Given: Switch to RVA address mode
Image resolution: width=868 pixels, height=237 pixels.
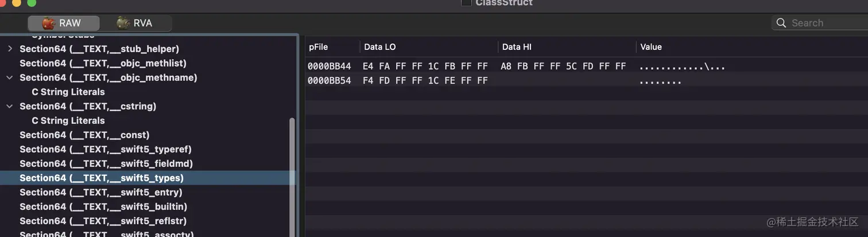Looking at the screenshot, I should click(135, 23).
